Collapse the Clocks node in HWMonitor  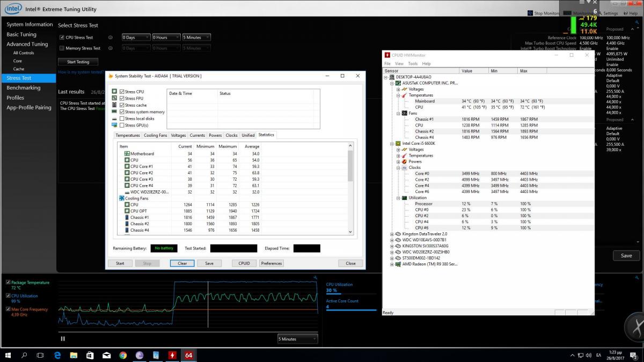pos(398,167)
